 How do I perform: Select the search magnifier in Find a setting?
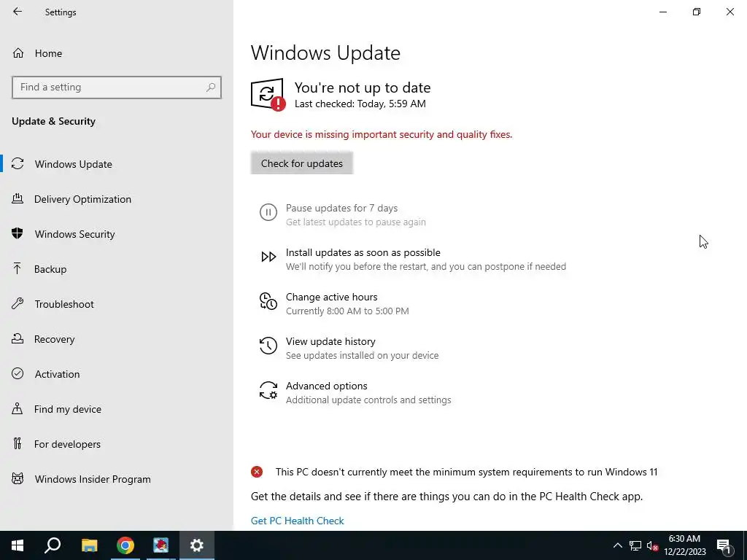(211, 87)
